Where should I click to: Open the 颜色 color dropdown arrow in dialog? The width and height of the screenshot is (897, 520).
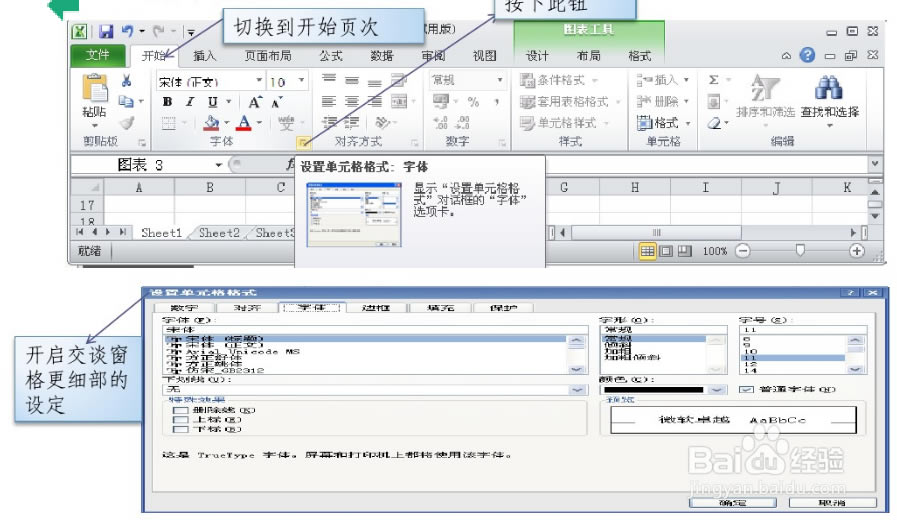717,390
